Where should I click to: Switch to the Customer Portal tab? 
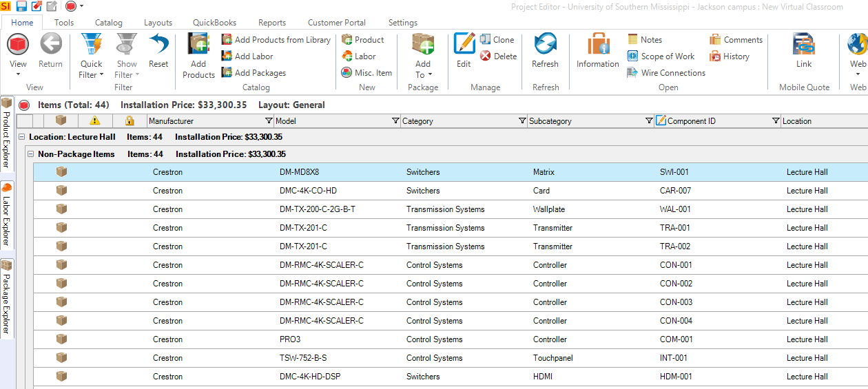[337, 23]
